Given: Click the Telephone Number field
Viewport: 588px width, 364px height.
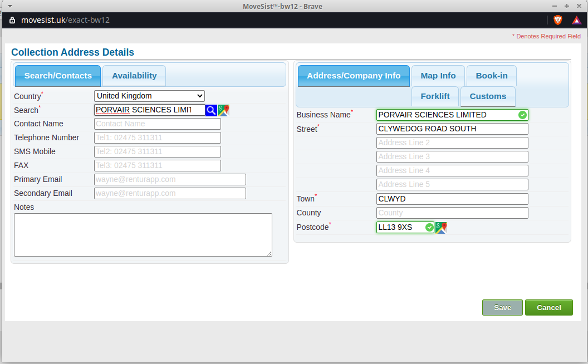Looking at the screenshot, I should (x=158, y=137).
